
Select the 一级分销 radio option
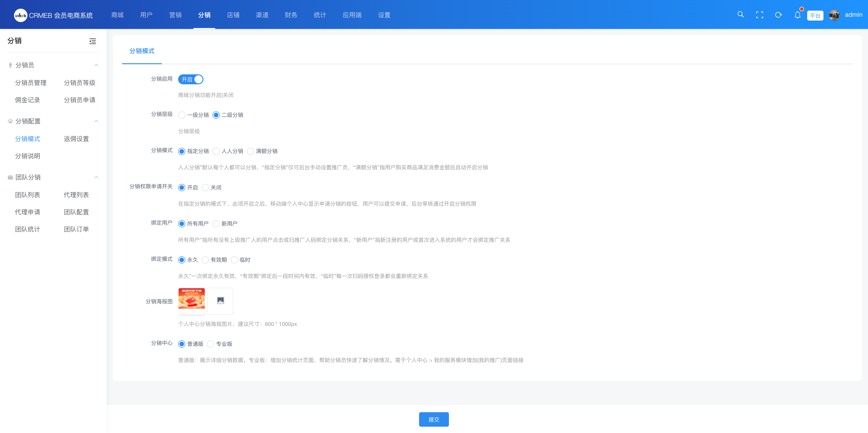[182, 115]
